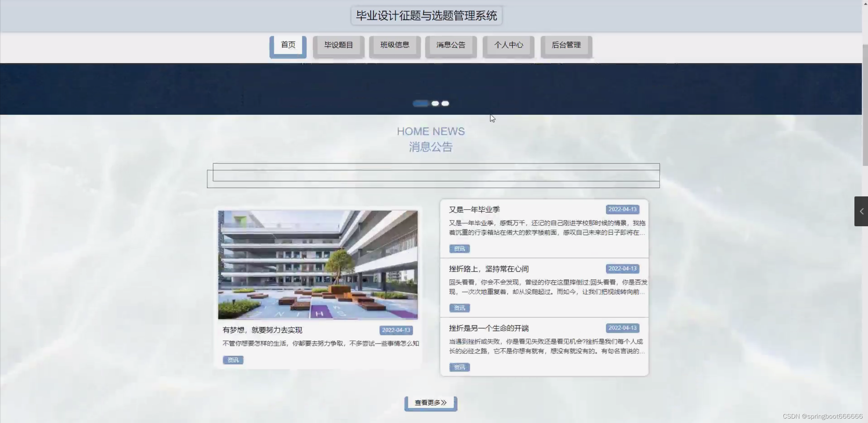Open article 有梦想，就要努力去实现
The image size is (868, 423).
pos(262,330)
